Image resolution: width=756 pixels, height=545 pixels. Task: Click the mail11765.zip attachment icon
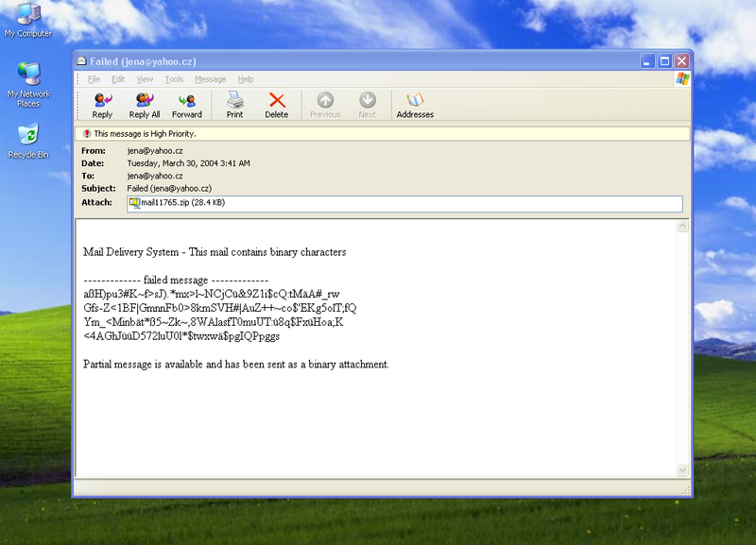pos(134,203)
